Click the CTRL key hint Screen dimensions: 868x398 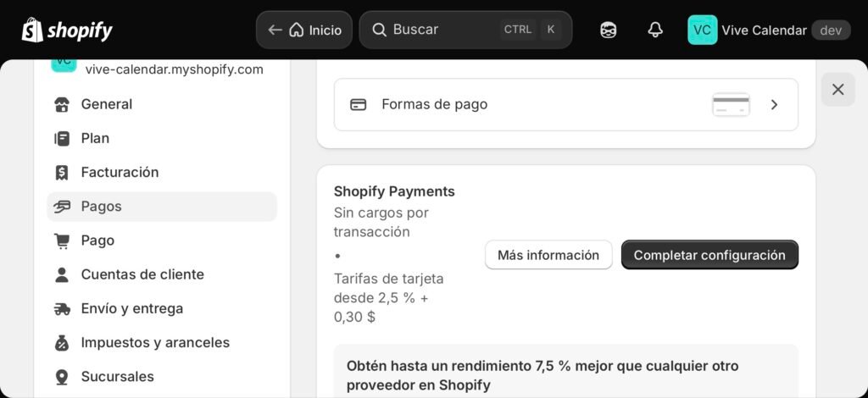[x=518, y=30]
